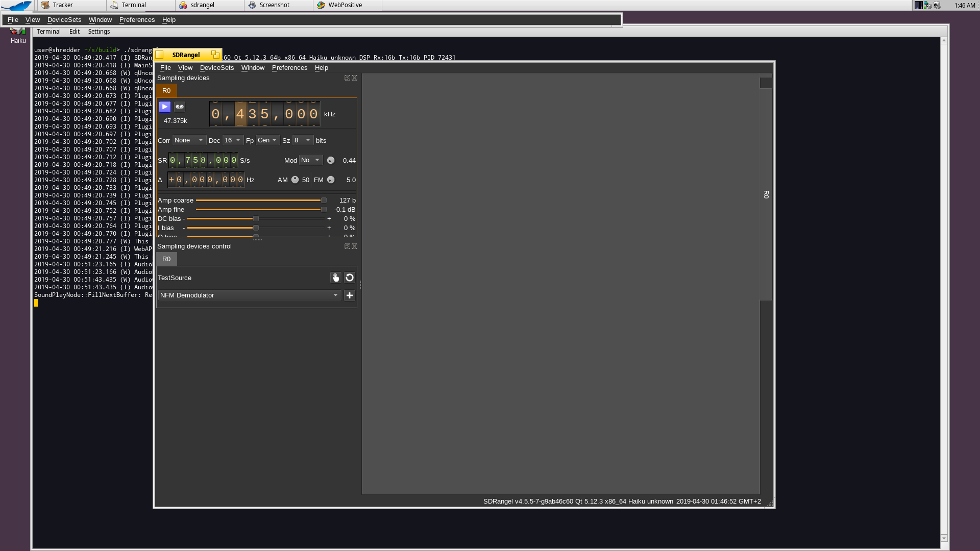Switch to sdrangel in the Deskbar
This screenshot has height=551, width=980.
[210, 5]
